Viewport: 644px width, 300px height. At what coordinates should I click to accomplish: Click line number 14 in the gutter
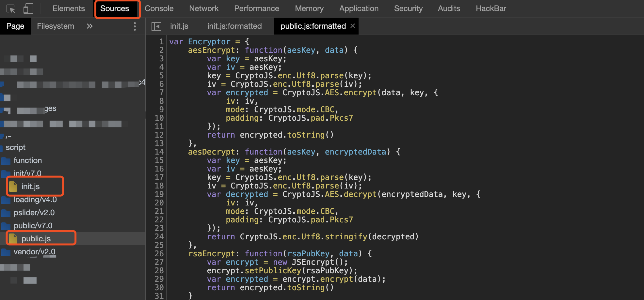coord(159,152)
